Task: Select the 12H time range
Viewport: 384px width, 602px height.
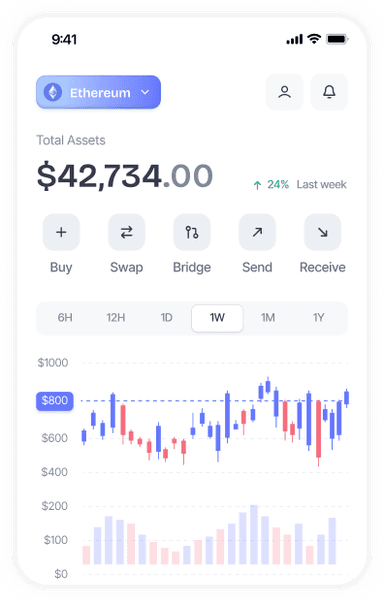Action: pos(116,318)
